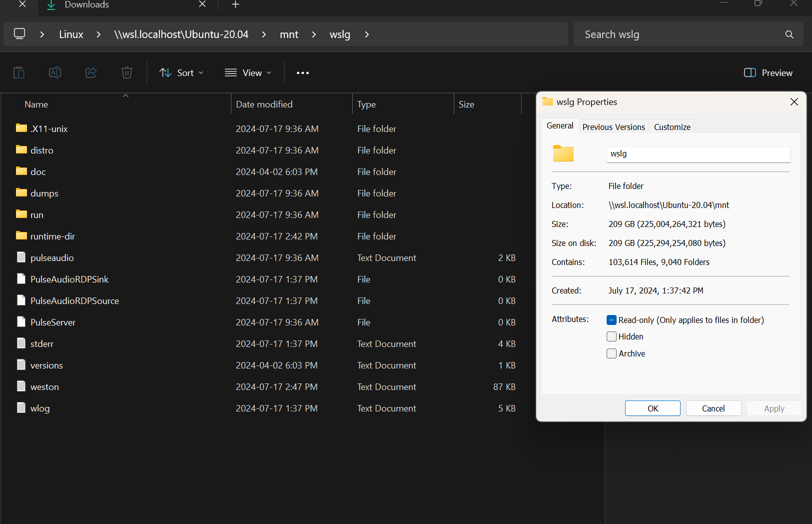Enable the Hidden attribute checkbox
This screenshot has height=524, width=812.
[x=612, y=336]
